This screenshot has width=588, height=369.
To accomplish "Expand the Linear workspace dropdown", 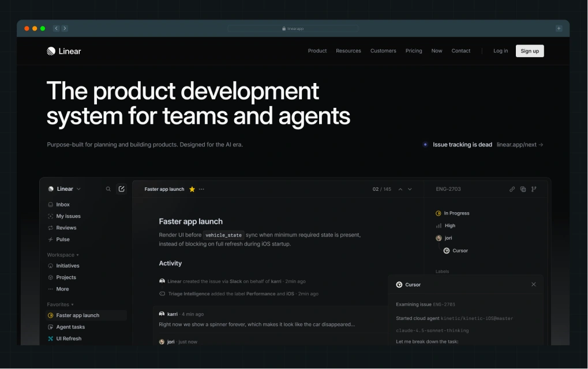I will [x=65, y=189].
